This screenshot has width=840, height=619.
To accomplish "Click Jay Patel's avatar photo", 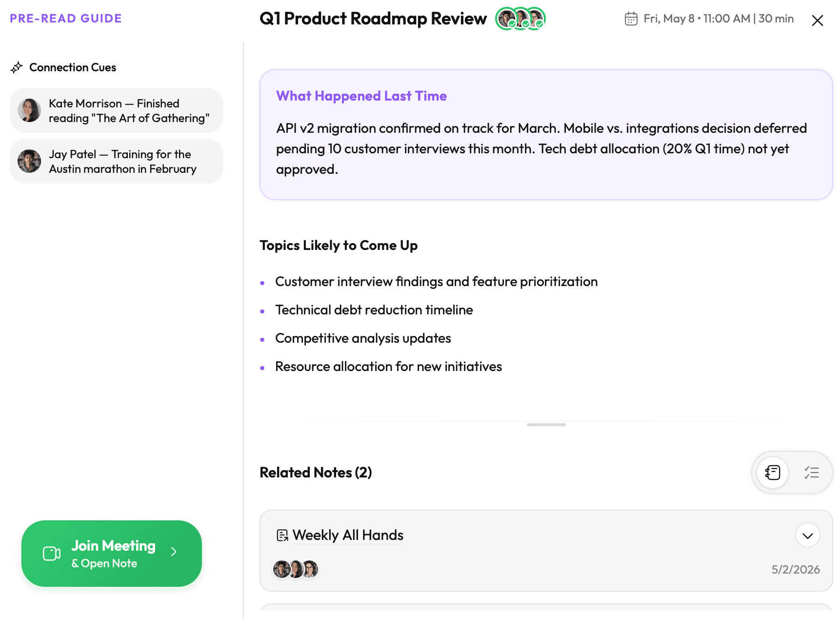I will tap(29, 161).
